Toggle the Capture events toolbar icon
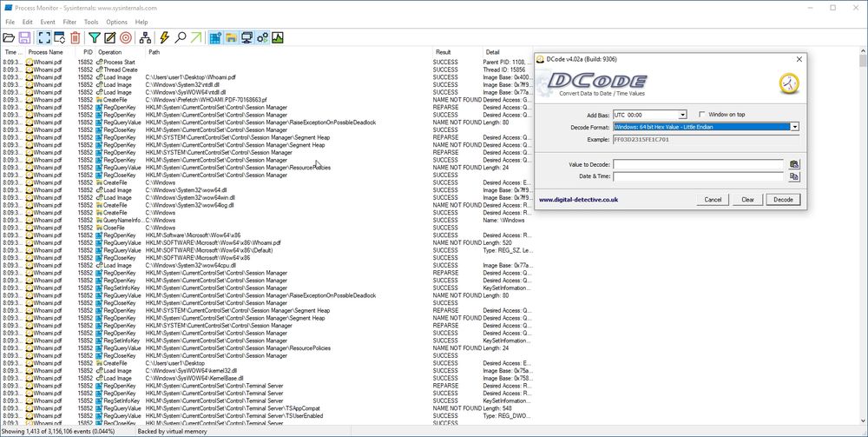This screenshot has width=868, height=437. click(44, 37)
